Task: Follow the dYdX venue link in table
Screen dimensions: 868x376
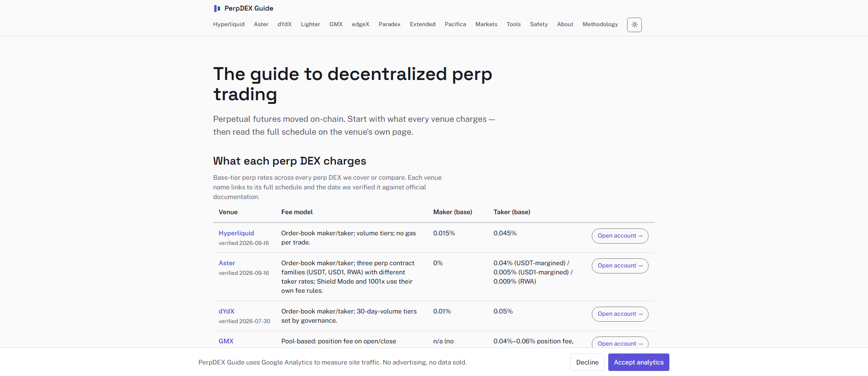Action: point(226,311)
